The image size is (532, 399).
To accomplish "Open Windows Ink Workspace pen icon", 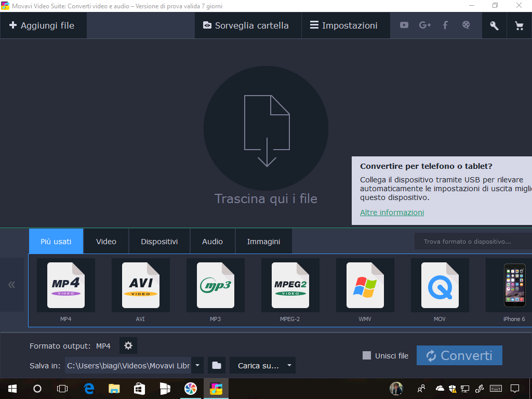I will click(x=480, y=389).
